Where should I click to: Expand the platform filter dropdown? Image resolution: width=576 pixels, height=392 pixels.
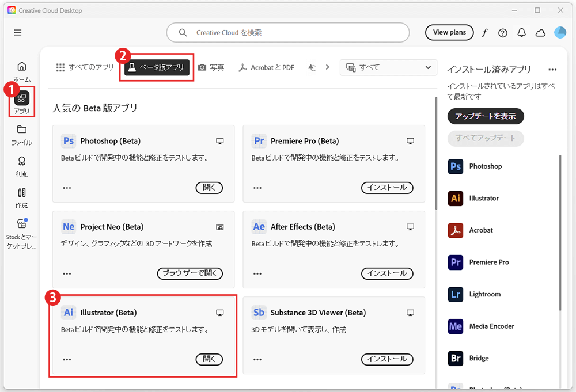click(388, 67)
